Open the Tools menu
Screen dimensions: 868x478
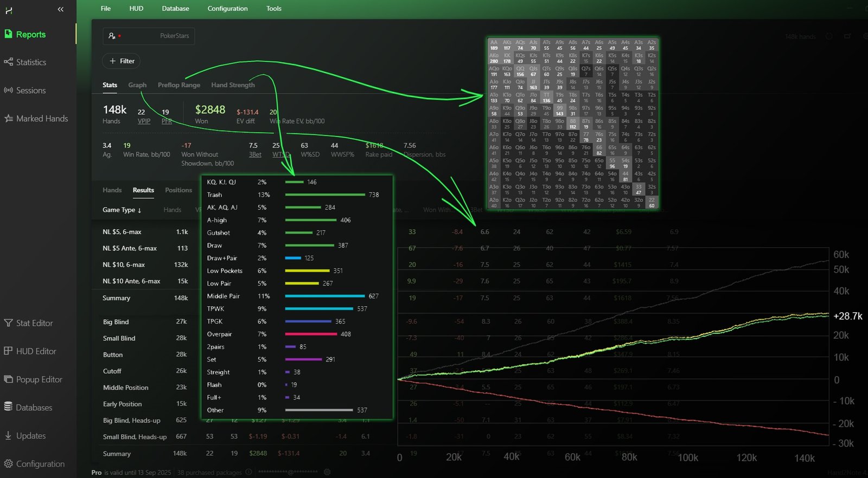(x=273, y=9)
